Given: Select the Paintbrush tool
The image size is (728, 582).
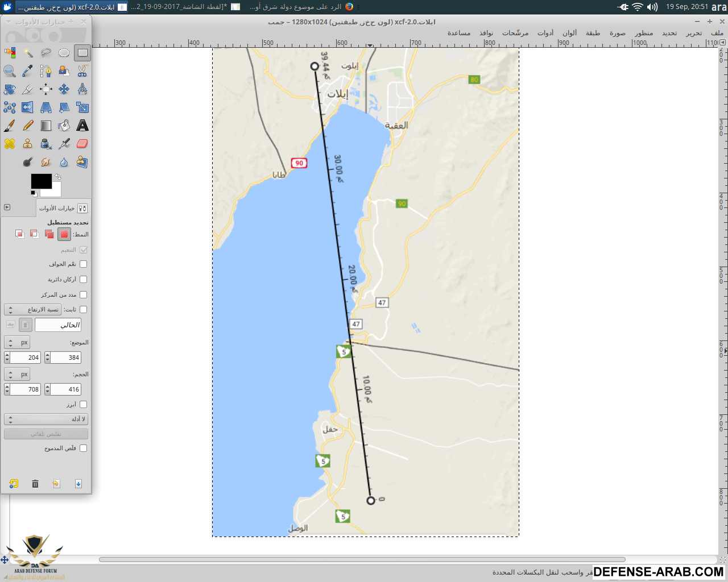Looking at the screenshot, I should 10,126.
